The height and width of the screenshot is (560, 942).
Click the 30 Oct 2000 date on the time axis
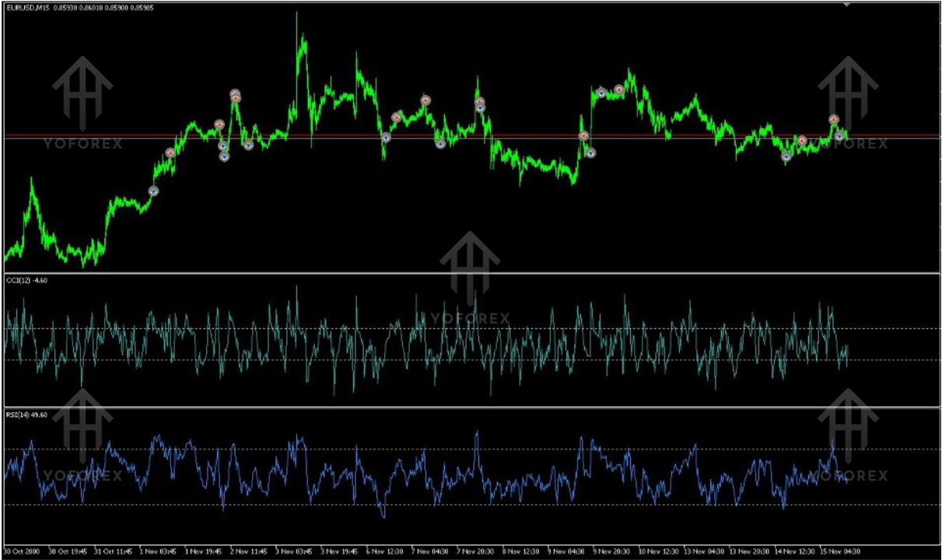coord(21,551)
